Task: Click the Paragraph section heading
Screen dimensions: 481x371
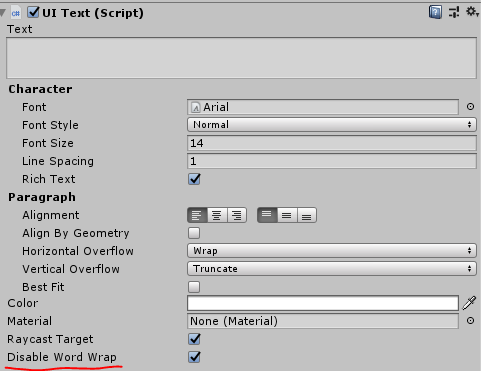Action: click(x=42, y=197)
